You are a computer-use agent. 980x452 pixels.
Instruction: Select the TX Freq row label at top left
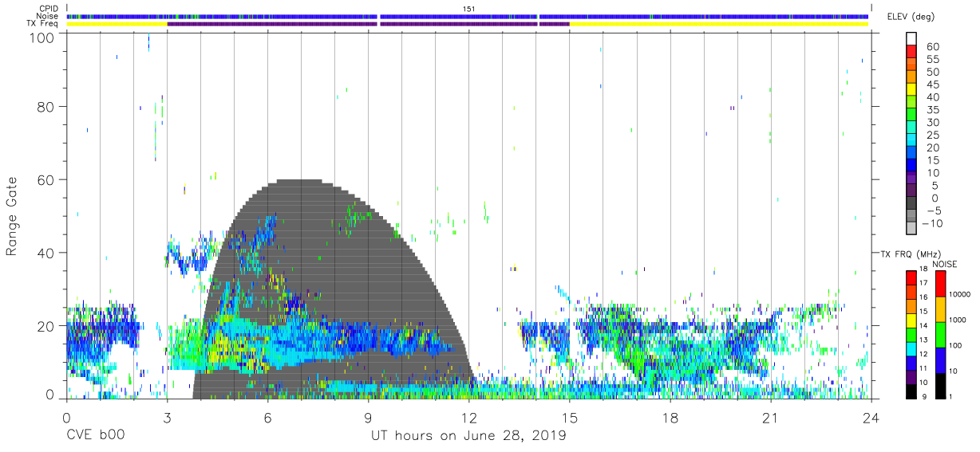coord(42,24)
